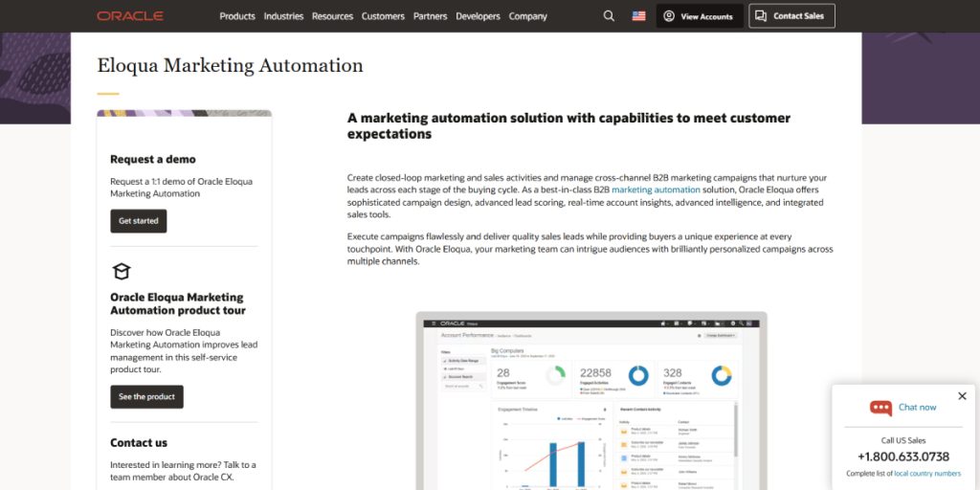Viewport: 980px width, 490px height.
Task: Open the Company menu
Action: click(x=527, y=16)
